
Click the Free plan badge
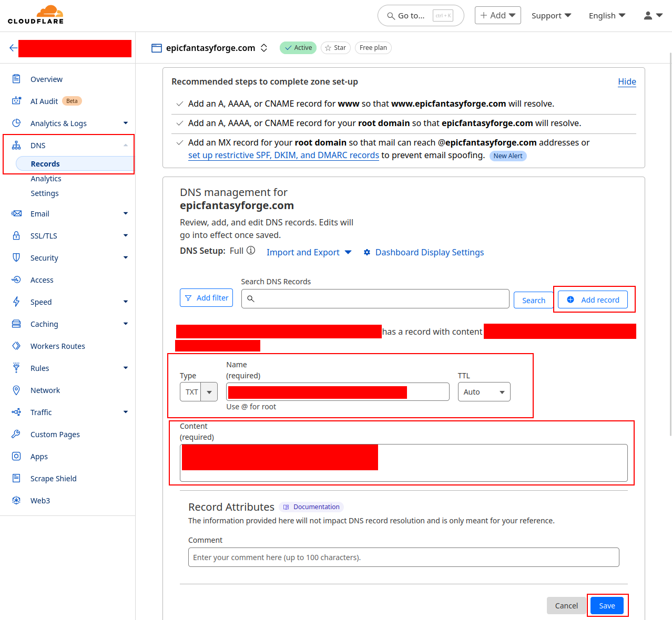click(373, 48)
